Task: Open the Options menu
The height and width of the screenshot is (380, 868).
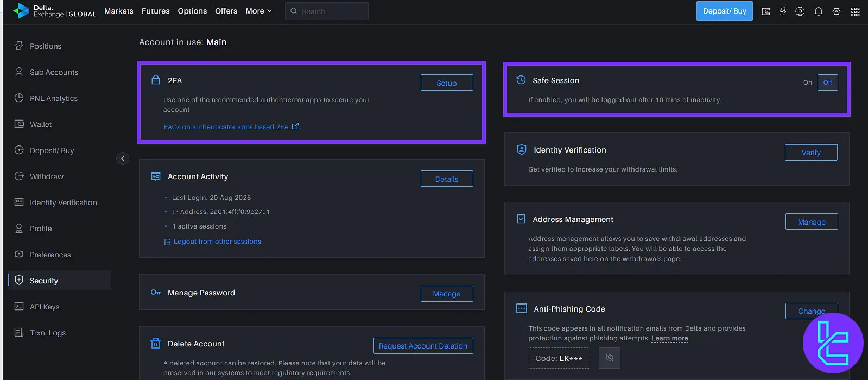Action: pos(192,11)
